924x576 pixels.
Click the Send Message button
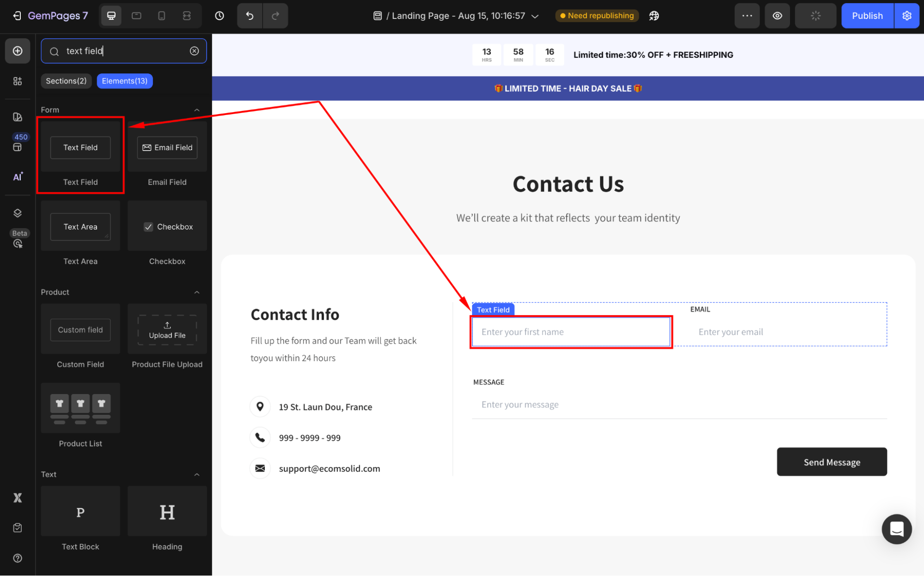click(x=832, y=462)
